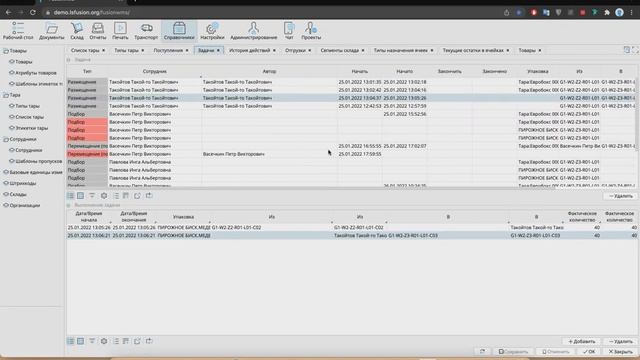Sort by the Сотрудник column header
Viewport: 640px width, 360px height.
(x=155, y=71)
